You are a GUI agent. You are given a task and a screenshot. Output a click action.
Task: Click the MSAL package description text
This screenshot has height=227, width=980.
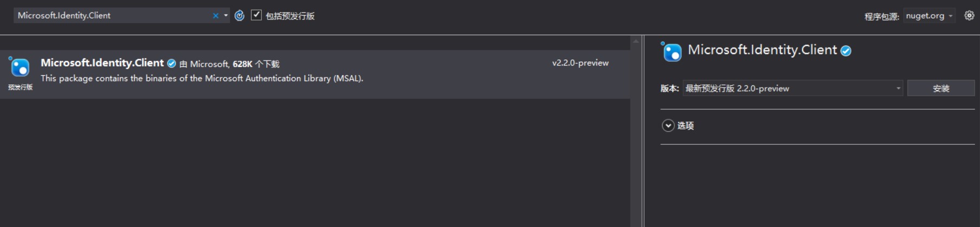click(x=202, y=78)
